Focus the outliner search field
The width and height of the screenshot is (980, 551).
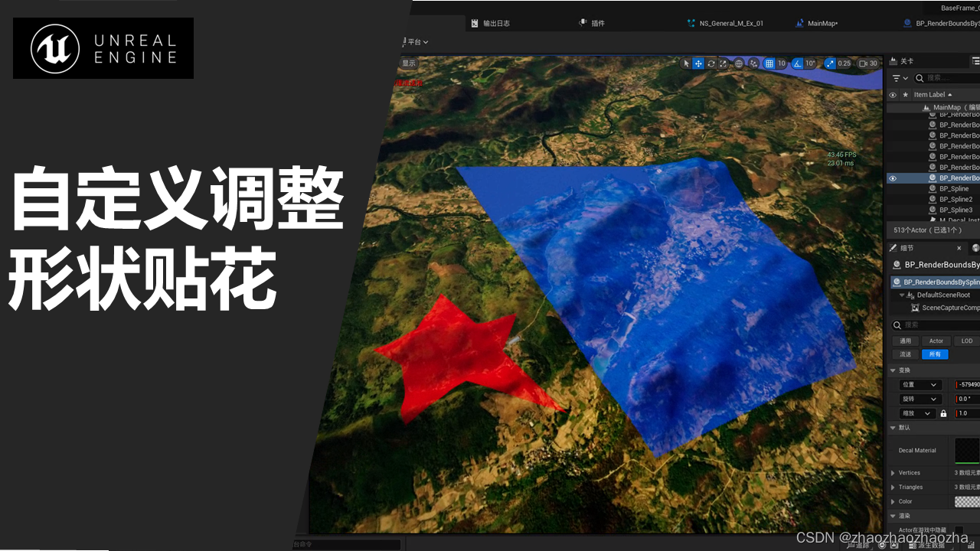(x=947, y=78)
